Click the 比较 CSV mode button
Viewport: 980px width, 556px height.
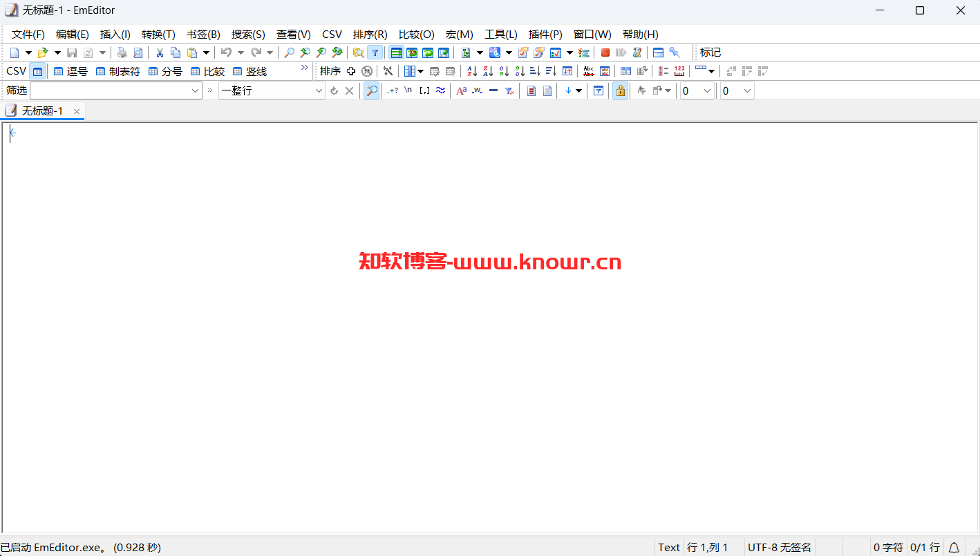coord(207,71)
